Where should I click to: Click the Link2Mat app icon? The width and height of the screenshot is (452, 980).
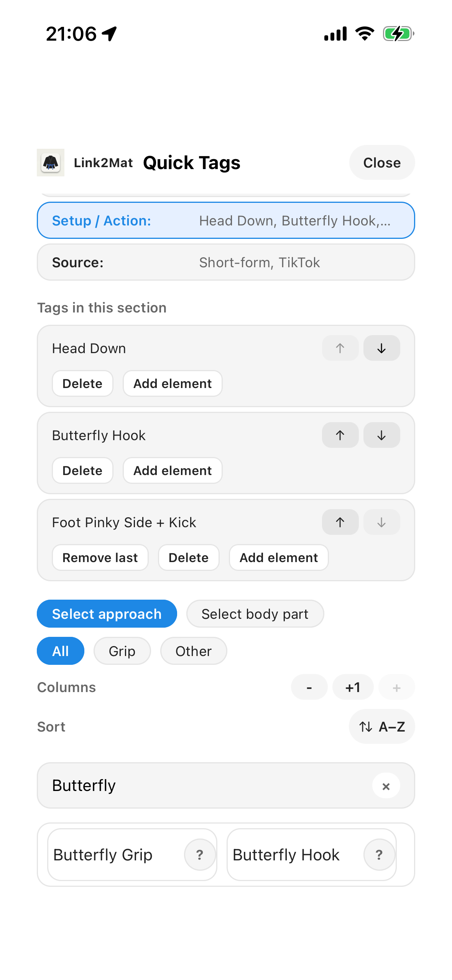pos(50,163)
